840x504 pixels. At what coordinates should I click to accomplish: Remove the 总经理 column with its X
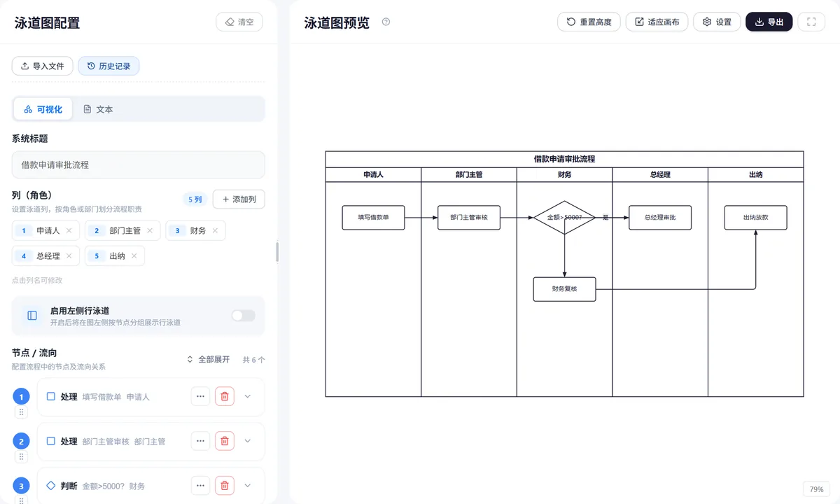tap(69, 255)
